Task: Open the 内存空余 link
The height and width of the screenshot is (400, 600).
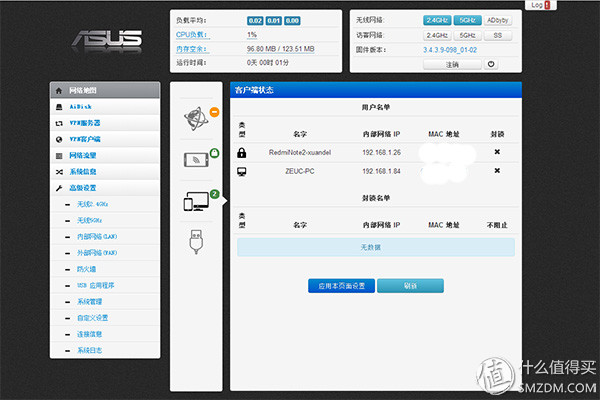Action: (191, 49)
